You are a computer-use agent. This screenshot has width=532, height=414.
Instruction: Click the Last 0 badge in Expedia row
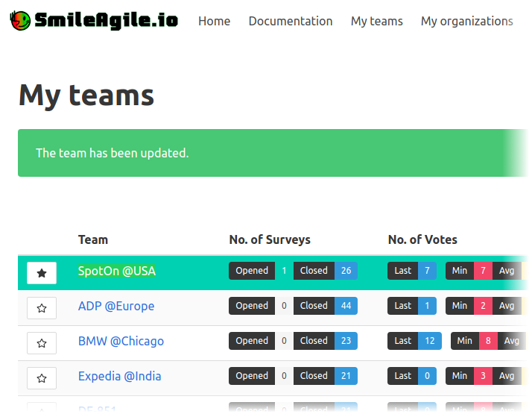412,376
